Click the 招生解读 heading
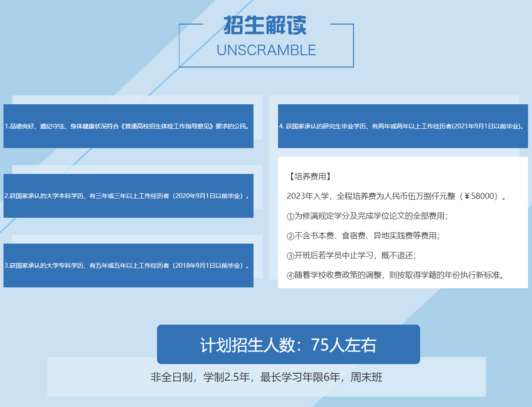The height and width of the screenshot is (407, 532). pyautogui.click(x=265, y=25)
